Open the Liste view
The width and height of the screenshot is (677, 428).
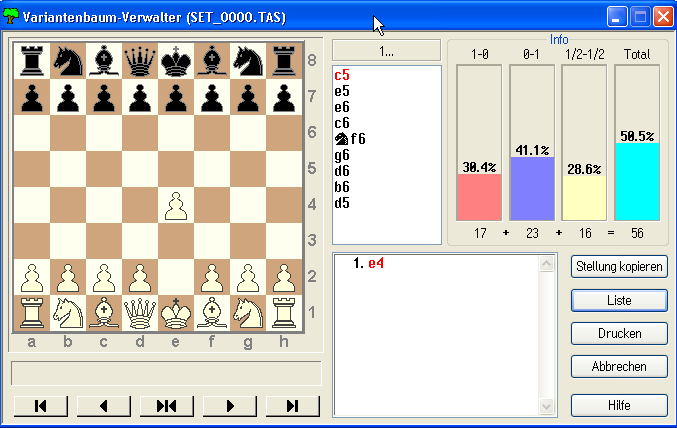[x=619, y=300]
